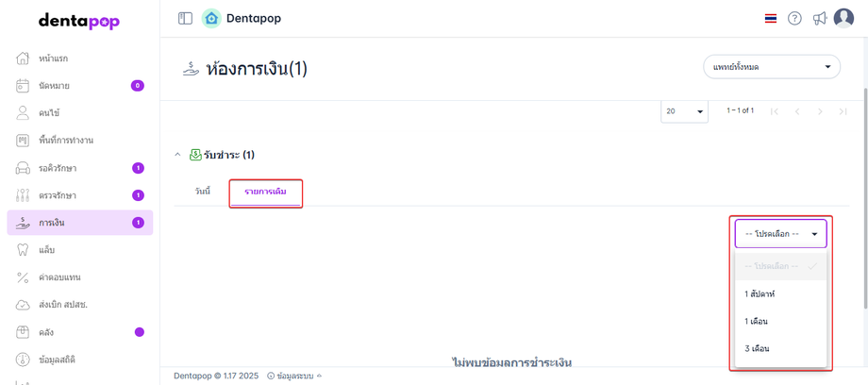Open the page size 20 dropdown
This screenshot has width=868, height=385.
tap(685, 111)
